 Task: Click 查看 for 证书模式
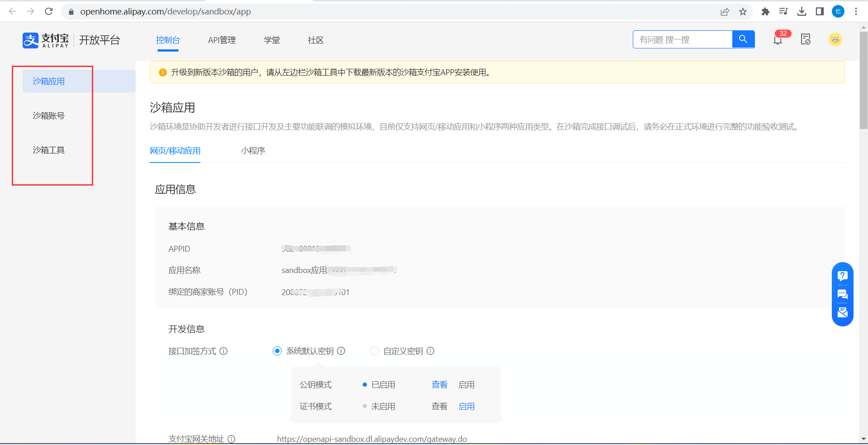coord(439,406)
